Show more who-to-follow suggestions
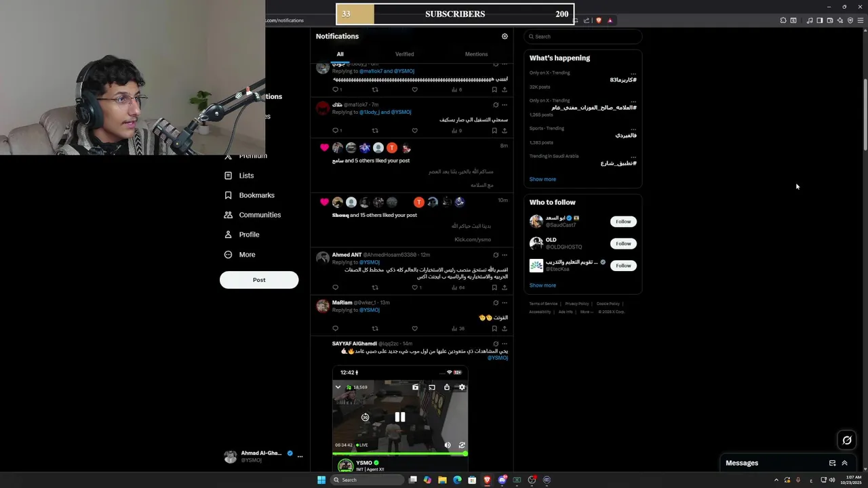 pyautogui.click(x=542, y=285)
